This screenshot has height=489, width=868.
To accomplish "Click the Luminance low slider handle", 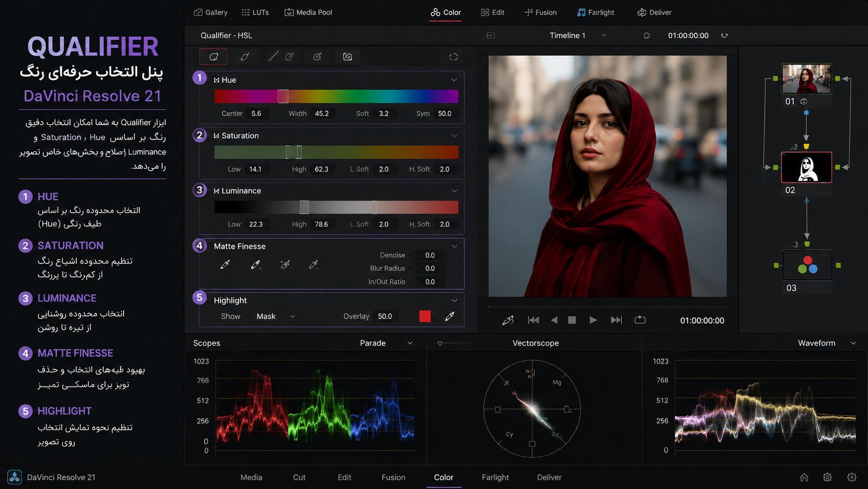I will [x=305, y=207].
